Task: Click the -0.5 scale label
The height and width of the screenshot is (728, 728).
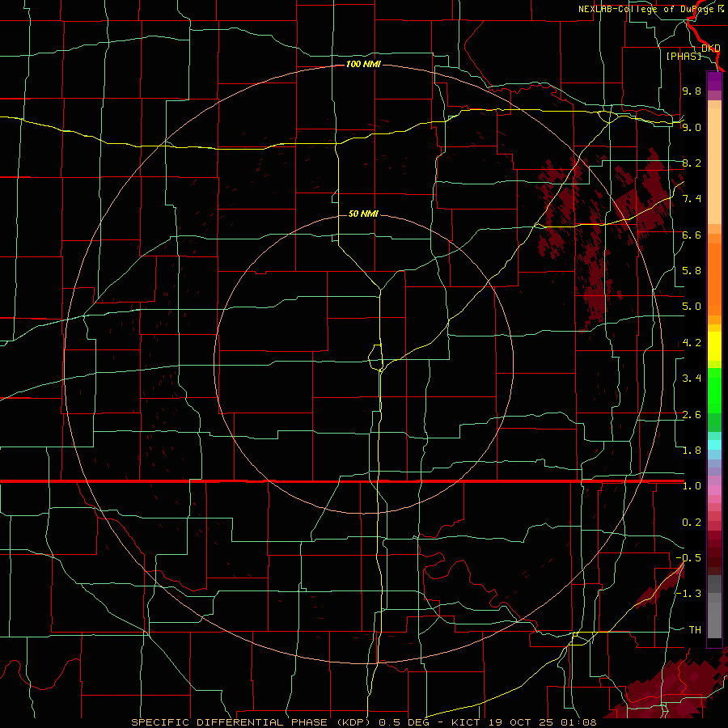Action: pyautogui.click(x=688, y=558)
